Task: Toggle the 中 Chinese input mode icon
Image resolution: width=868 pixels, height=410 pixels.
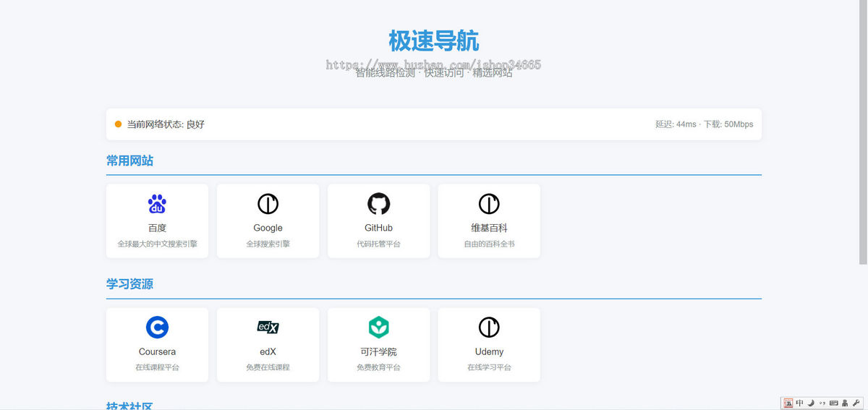Action: [799, 403]
